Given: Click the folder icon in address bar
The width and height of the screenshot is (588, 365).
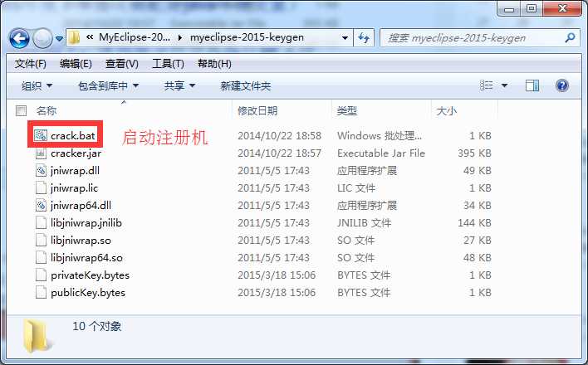Looking at the screenshot, I should 74,37.
